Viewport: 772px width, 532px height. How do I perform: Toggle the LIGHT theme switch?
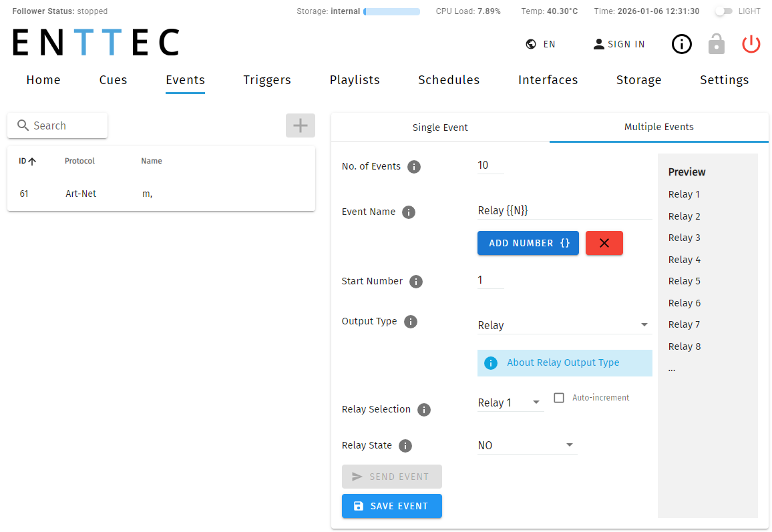click(724, 11)
